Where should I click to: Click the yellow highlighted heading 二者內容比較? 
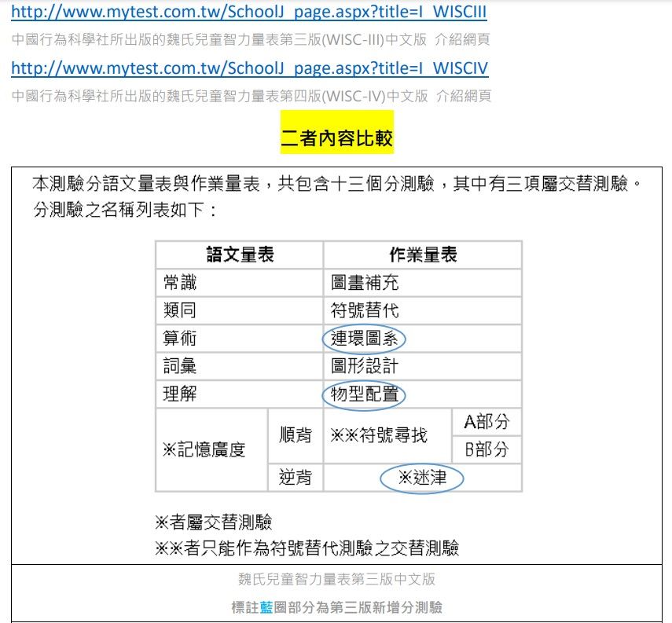336,140
